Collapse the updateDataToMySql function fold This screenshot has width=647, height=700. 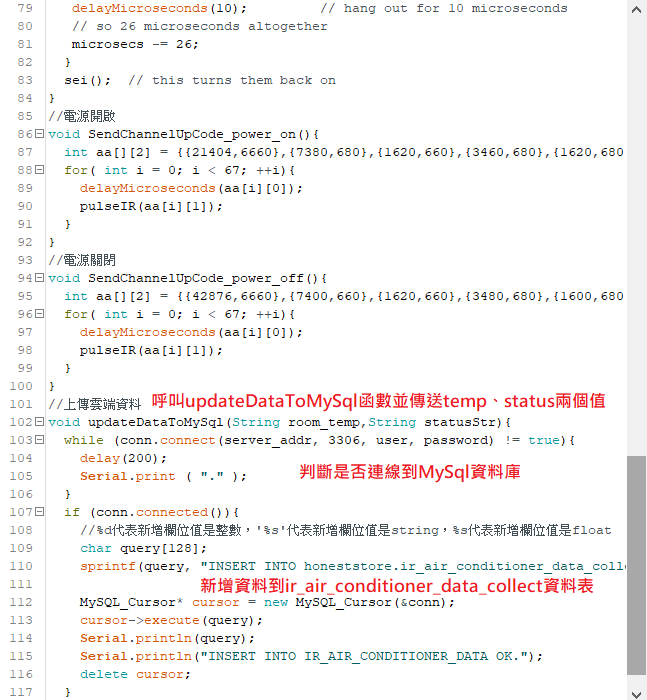39,422
